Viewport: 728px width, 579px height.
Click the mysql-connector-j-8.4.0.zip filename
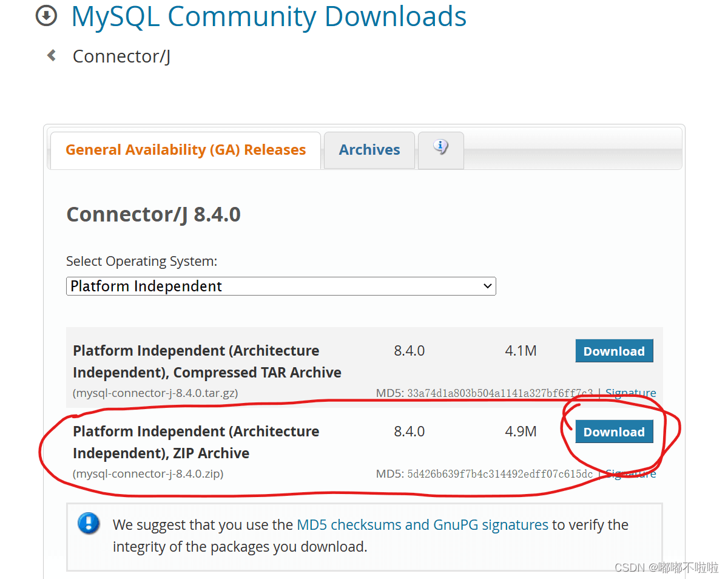[148, 474]
